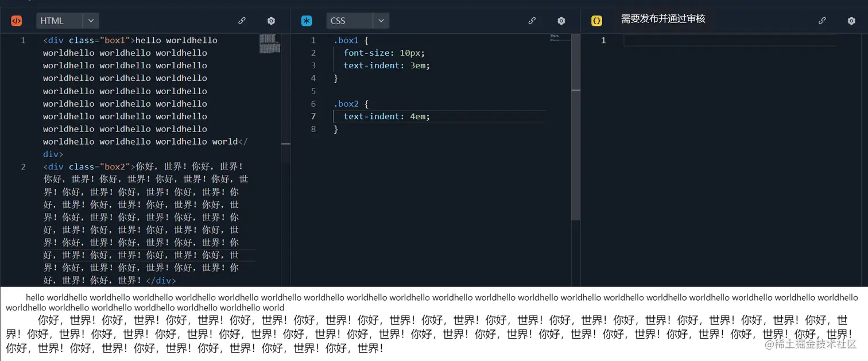
Task: Click the 'text-indent: 4em;' CSS line
Action: point(386,117)
